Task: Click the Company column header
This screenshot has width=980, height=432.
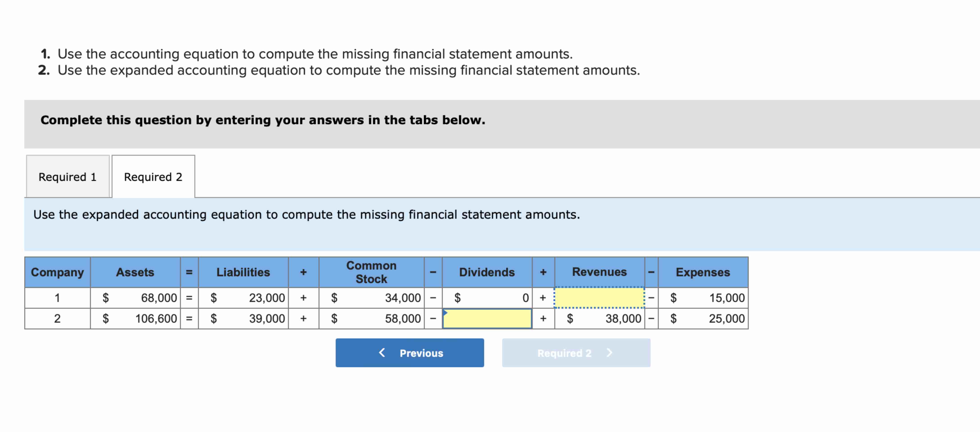Action: coord(57,272)
